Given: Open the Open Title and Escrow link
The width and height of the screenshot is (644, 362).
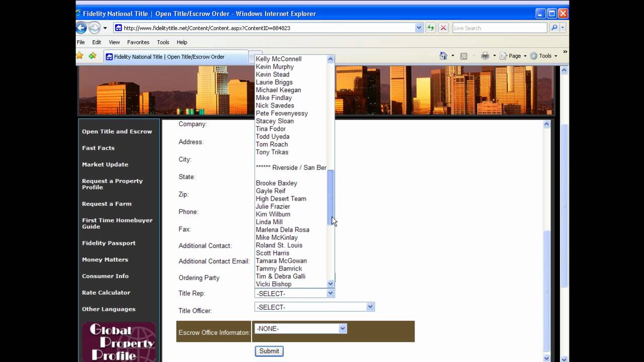Looking at the screenshot, I should point(117,131).
